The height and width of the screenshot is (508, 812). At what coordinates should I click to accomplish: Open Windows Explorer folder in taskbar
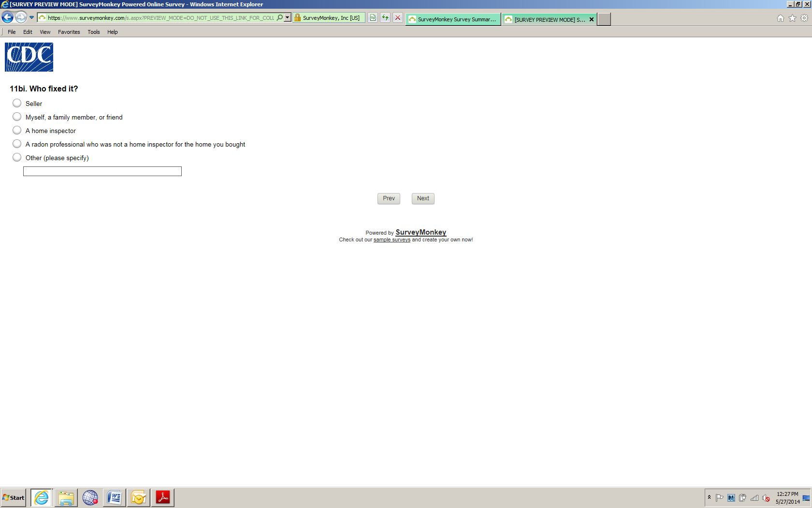click(x=66, y=497)
